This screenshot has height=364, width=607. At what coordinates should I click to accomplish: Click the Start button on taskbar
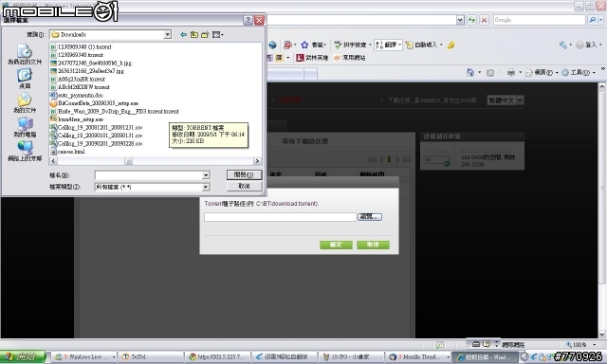coord(23,356)
